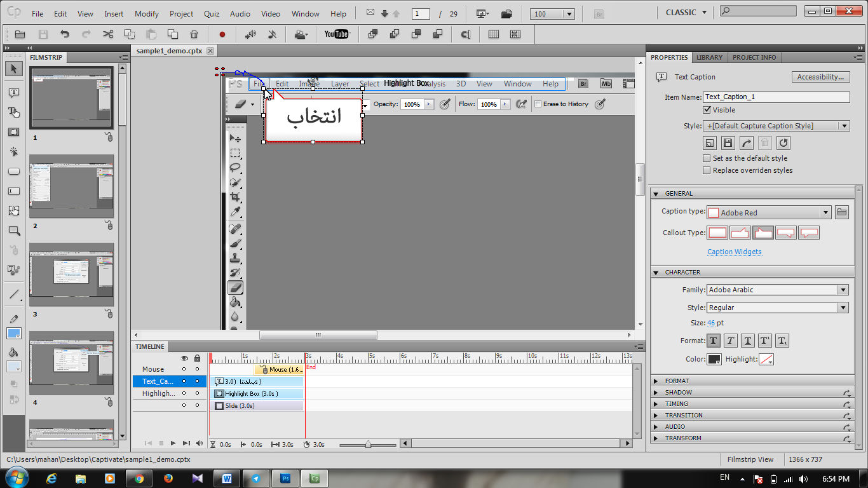
Task: Click the audio speaker icon in toolbar
Action: pyautogui.click(x=250, y=34)
